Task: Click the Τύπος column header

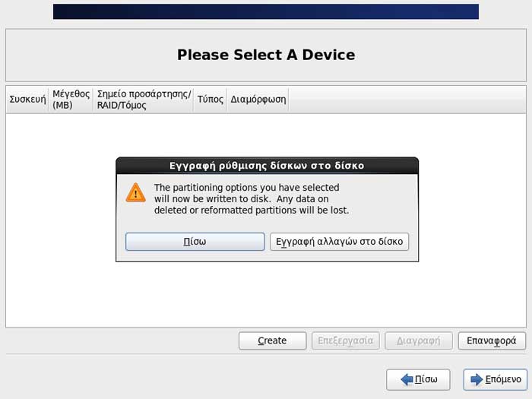Action: [x=210, y=100]
